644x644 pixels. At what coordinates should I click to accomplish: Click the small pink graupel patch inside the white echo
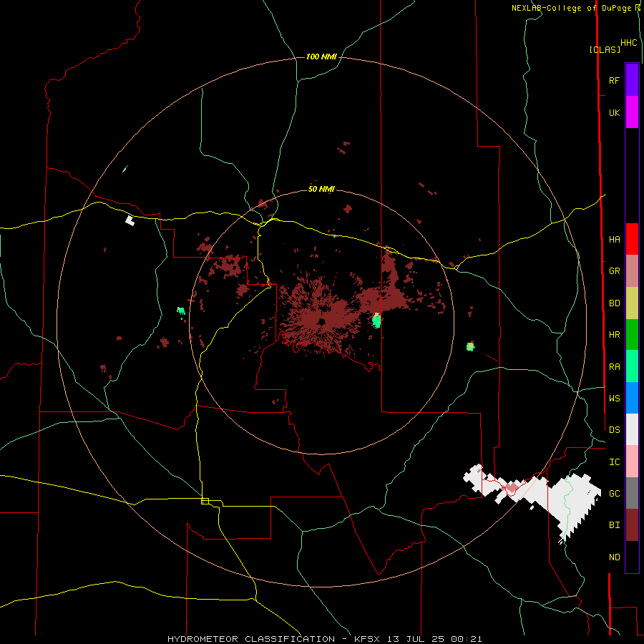click(x=512, y=488)
